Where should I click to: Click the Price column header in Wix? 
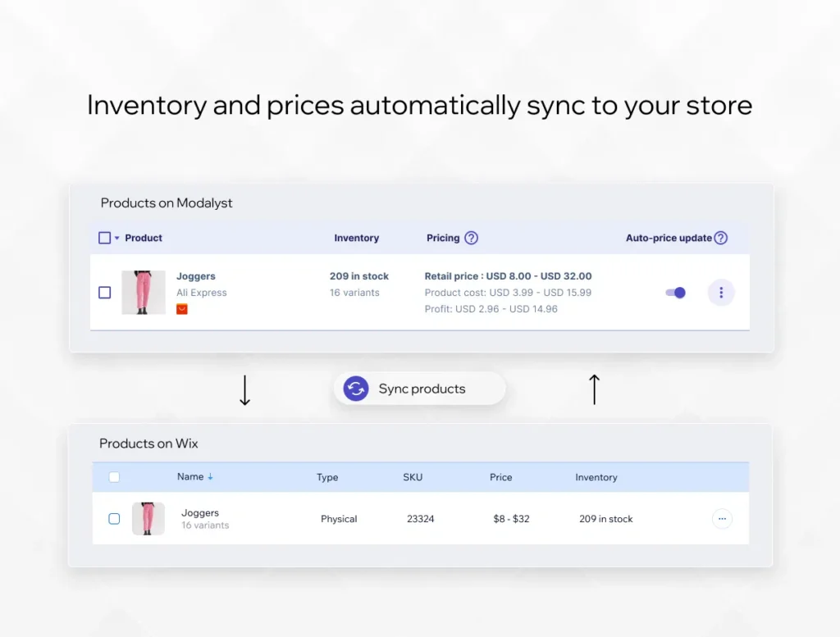501,477
